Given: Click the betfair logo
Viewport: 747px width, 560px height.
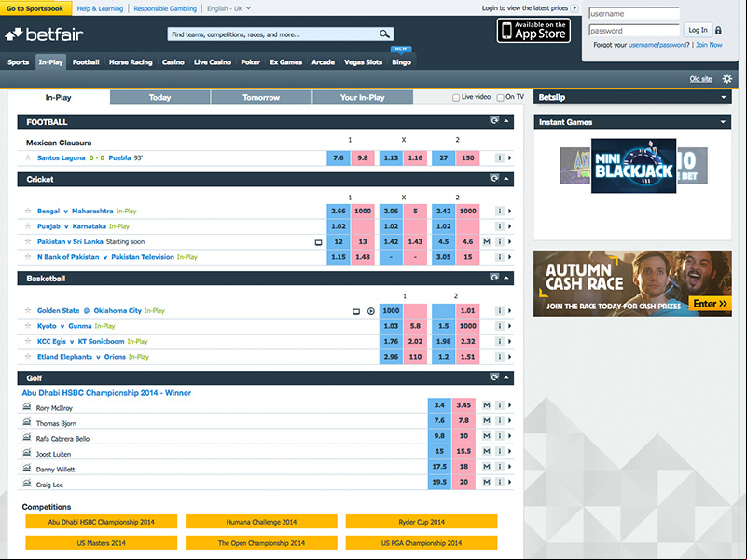Looking at the screenshot, I should point(44,34).
